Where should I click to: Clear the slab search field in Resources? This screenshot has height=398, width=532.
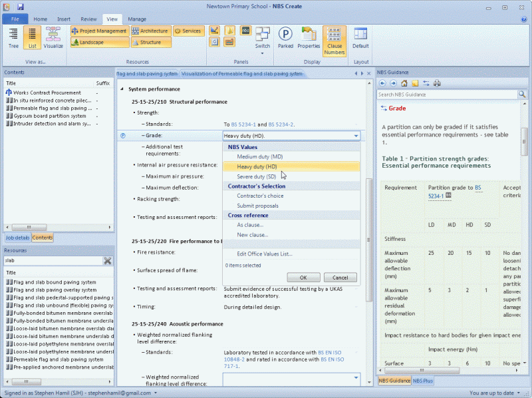[107, 261]
